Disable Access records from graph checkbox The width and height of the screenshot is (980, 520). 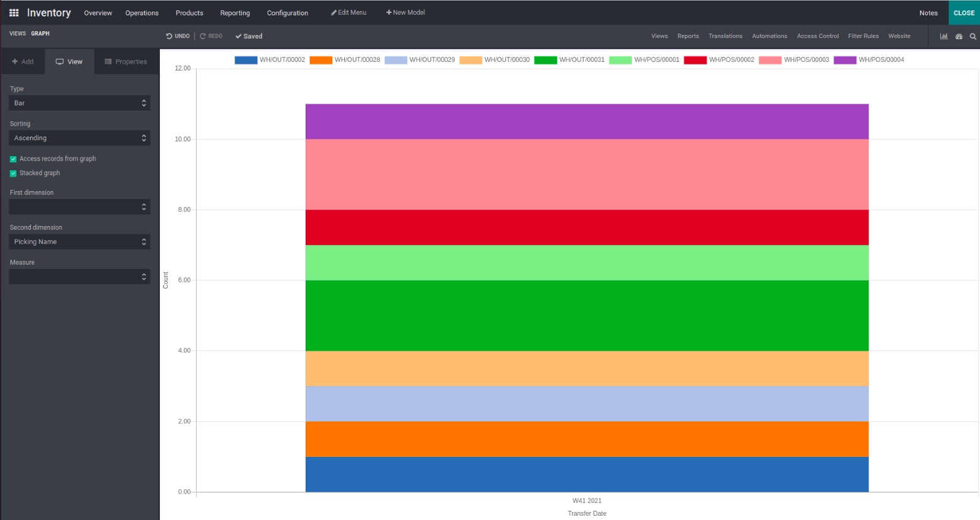tap(13, 159)
